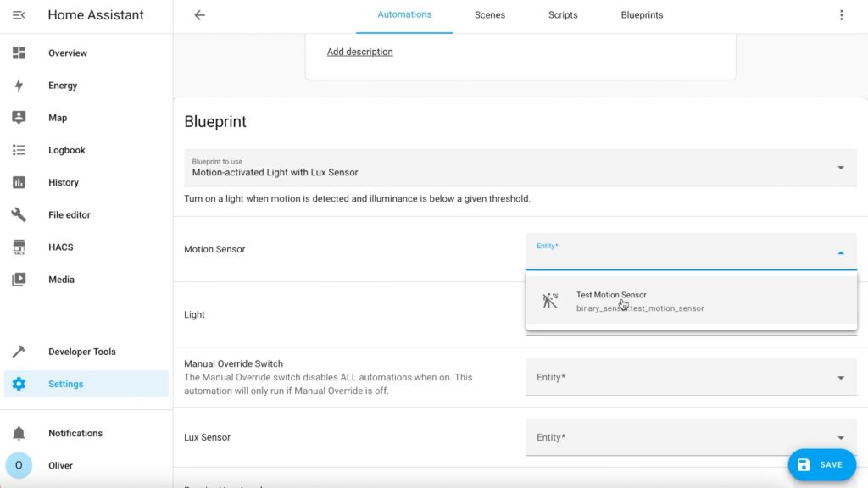Switch to the Scenes tab
The image size is (868, 488).
(489, 15)
